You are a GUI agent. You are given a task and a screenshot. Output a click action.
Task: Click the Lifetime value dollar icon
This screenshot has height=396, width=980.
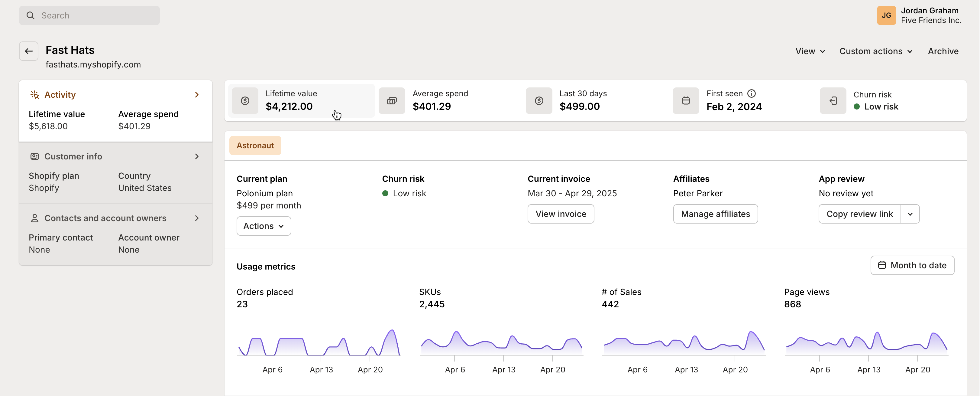click(x=245, y=100)
